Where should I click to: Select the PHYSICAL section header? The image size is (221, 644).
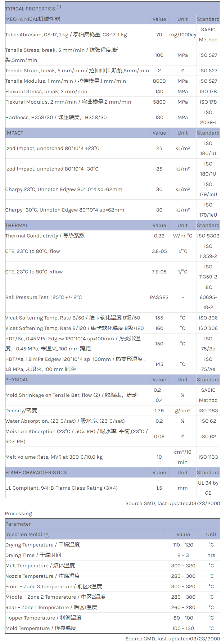17,380
